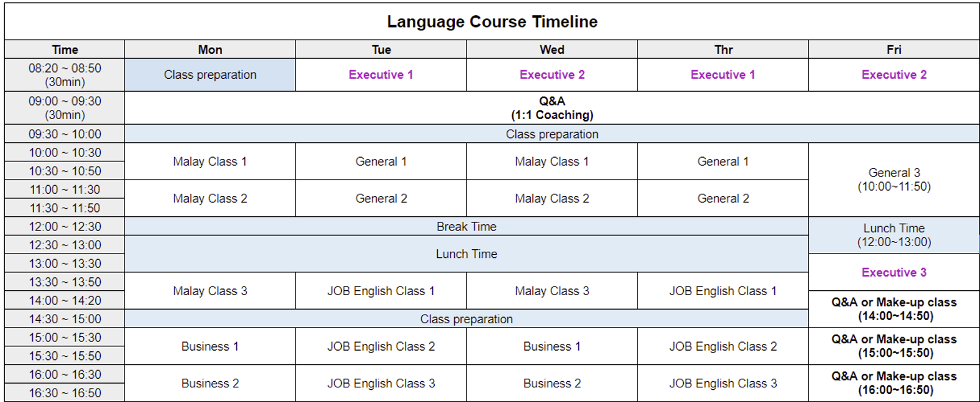Viewport: 980px width, 402px height.
Task: Select the 14:30 ~ 15:00 Class preparation row
Action: [466, 319]
